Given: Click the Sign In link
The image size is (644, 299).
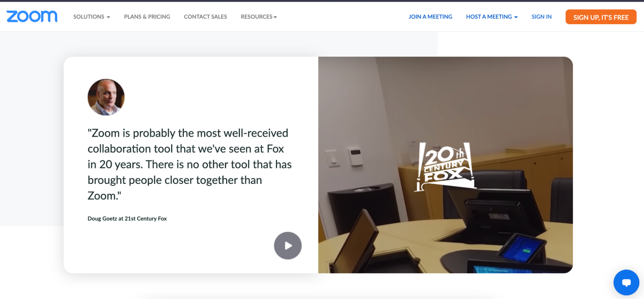Looking at the screenshot, I should click(x=541, y=17).
